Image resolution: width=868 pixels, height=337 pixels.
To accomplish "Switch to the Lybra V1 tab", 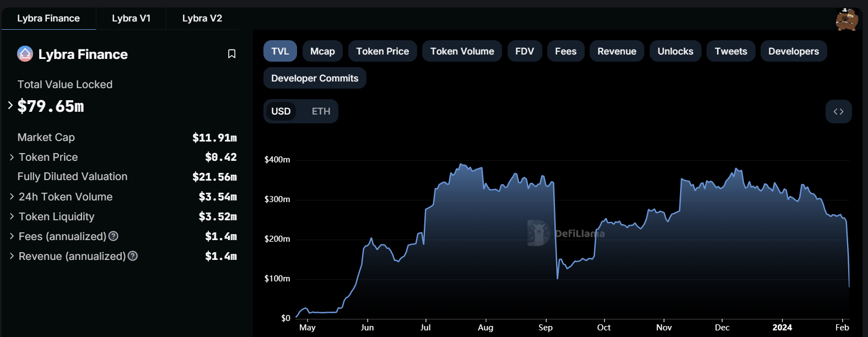I will pos(131,18).
